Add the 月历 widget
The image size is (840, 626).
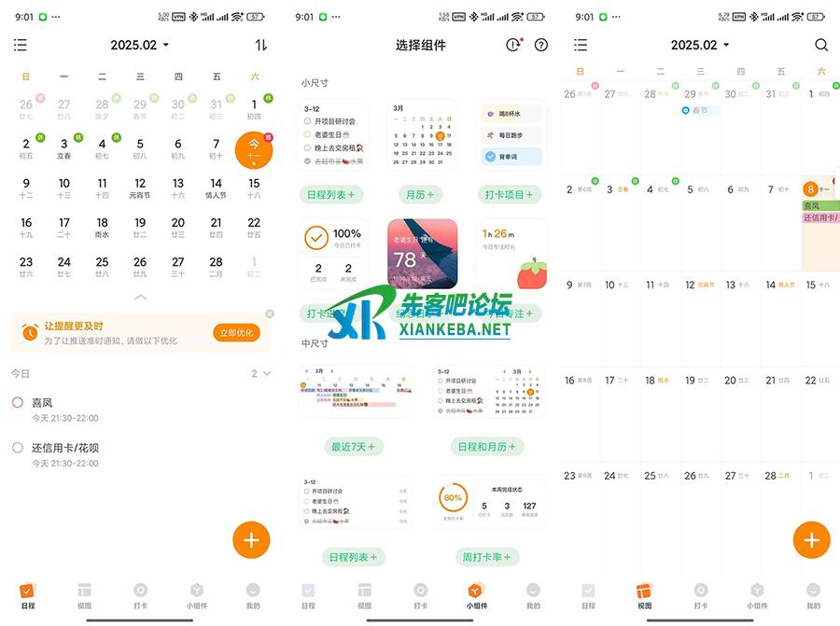422,195
